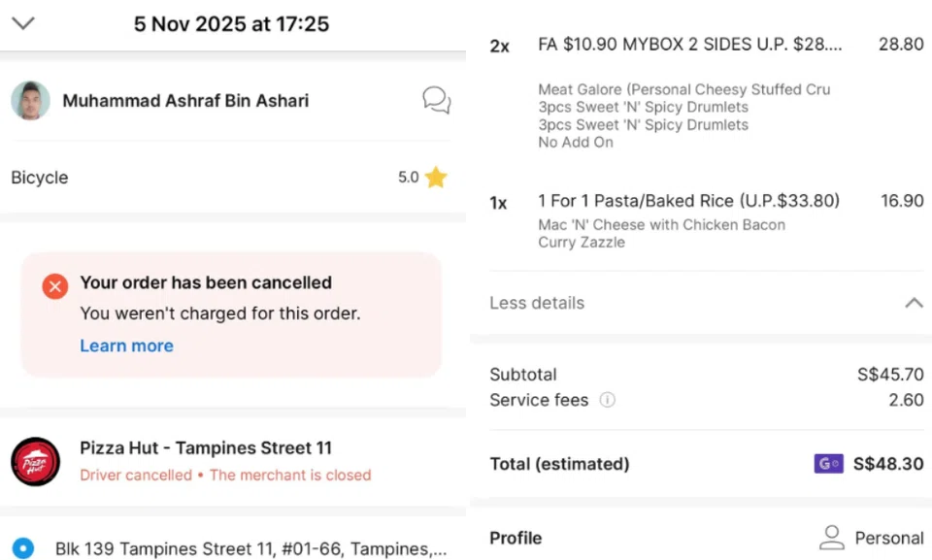Screen dimensions: 932x560
Task: Open the Learn more link
Action: pyautogui.click(x=126, y=346)
